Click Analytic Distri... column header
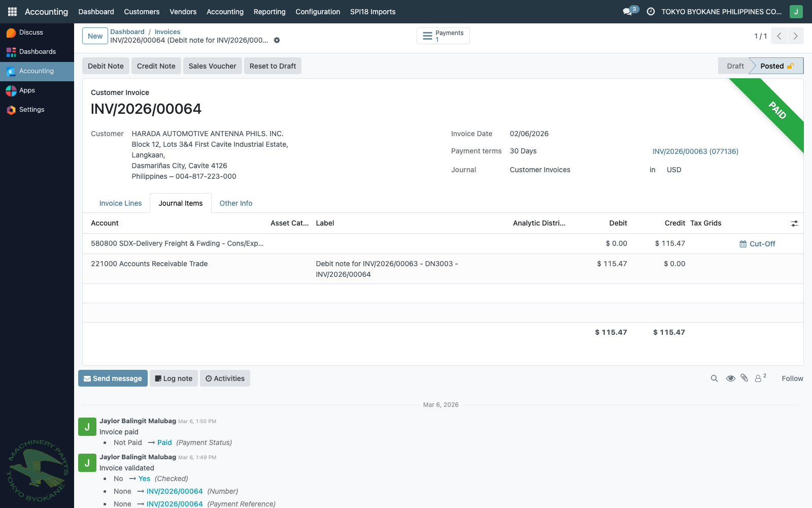Screen dimensions: 812x508 [x=539, y=223]
